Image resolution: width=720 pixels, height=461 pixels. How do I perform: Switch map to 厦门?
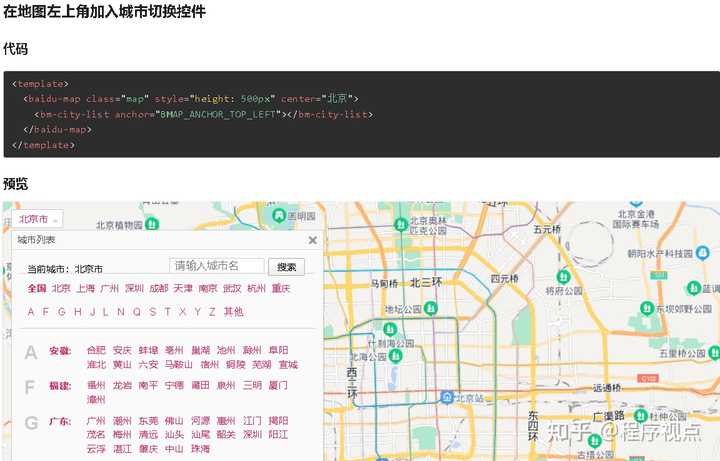pos(278,385)
